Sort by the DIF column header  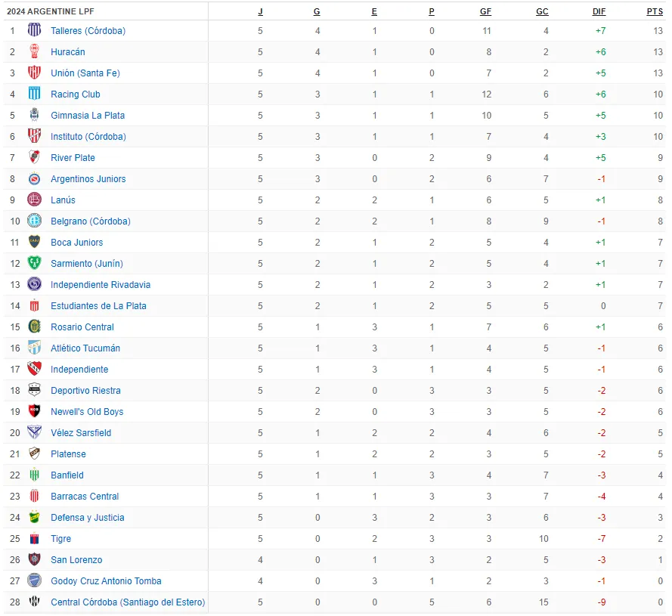[599, 11]
